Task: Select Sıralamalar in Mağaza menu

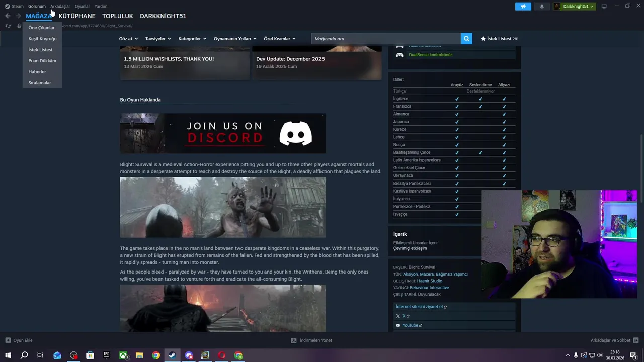Action: (x=42, y=83)
